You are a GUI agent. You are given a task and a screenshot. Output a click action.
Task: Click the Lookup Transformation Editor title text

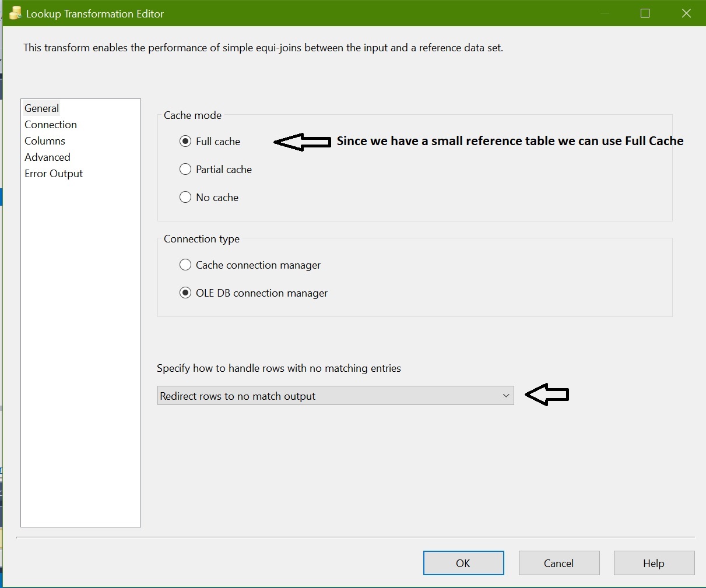click(95, 14)
